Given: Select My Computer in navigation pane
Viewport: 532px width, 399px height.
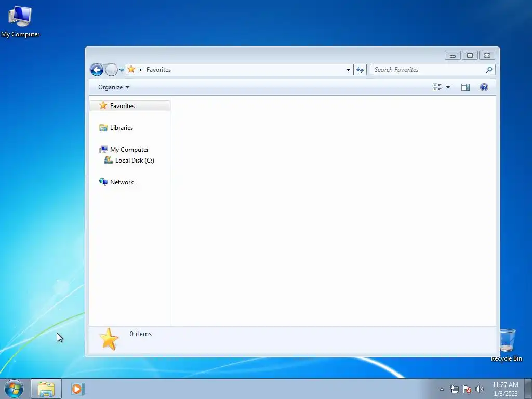Looking at the screenshot, I should pos(129,150).
